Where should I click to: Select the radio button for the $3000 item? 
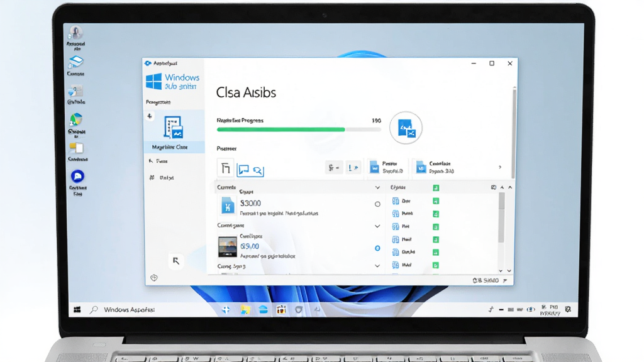[x=377, y=204]
